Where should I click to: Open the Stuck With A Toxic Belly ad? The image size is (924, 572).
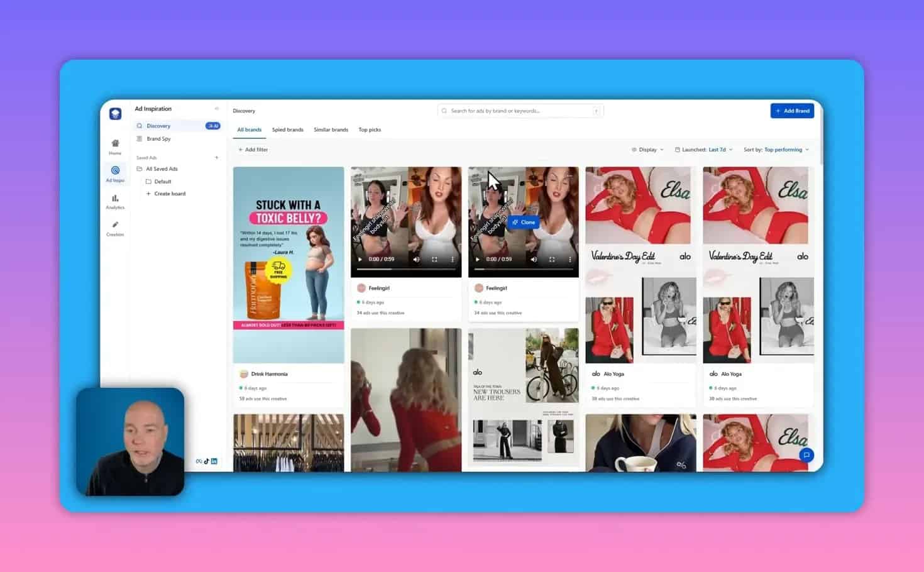point(289,265)
